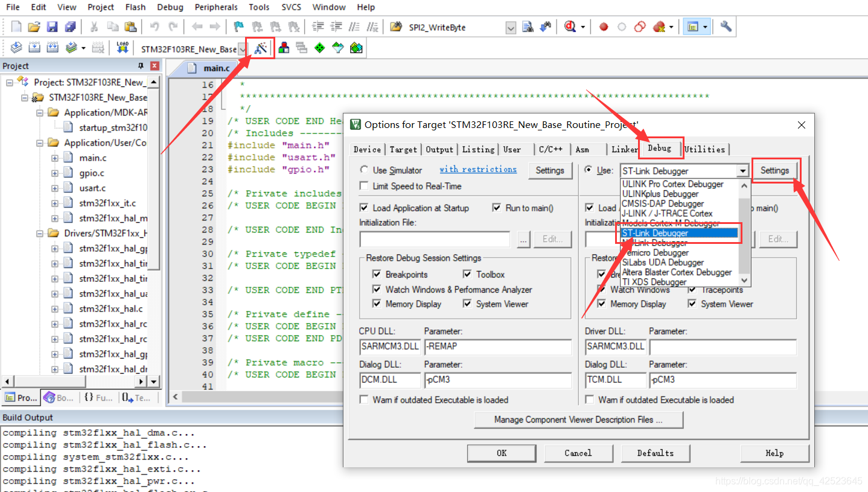Enable simulator Warn if outdated Executable
The image size is (868, 492).
[x=364, y=400]
